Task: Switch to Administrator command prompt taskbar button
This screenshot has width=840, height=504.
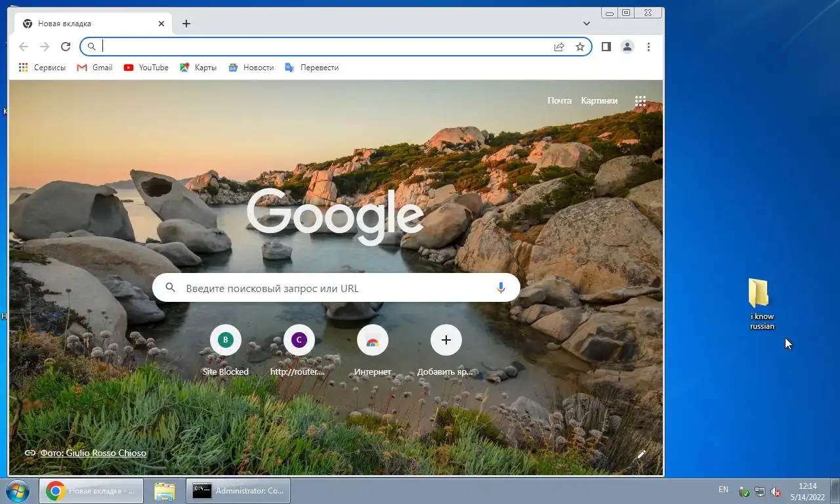Action: tap(238, 491)
